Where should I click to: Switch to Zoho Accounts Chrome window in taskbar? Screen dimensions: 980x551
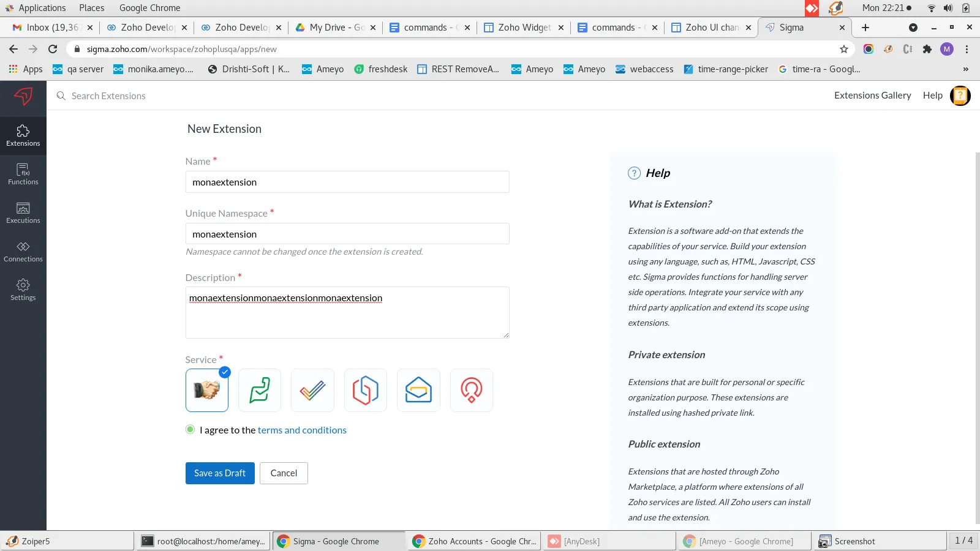[475, 541]
